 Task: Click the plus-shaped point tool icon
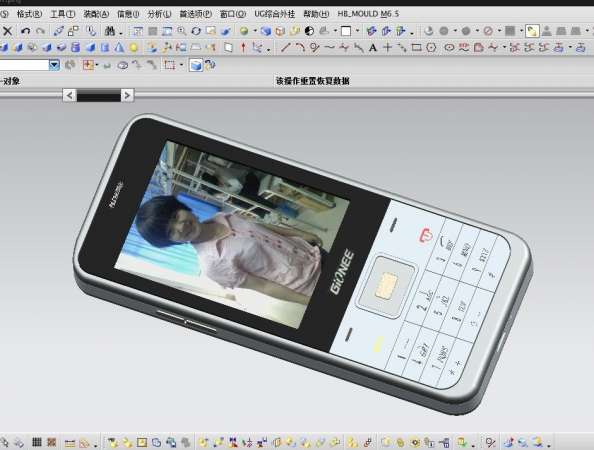(387, 48)
